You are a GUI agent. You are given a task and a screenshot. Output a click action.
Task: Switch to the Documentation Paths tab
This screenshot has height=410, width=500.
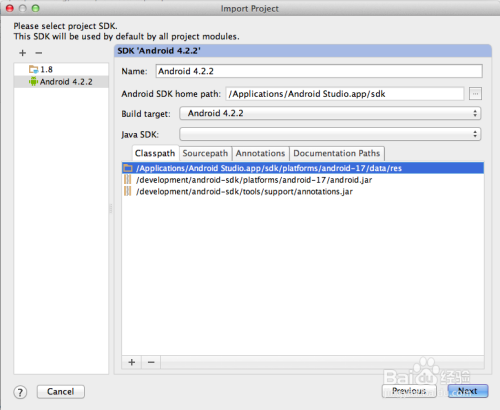coord(337,153)
